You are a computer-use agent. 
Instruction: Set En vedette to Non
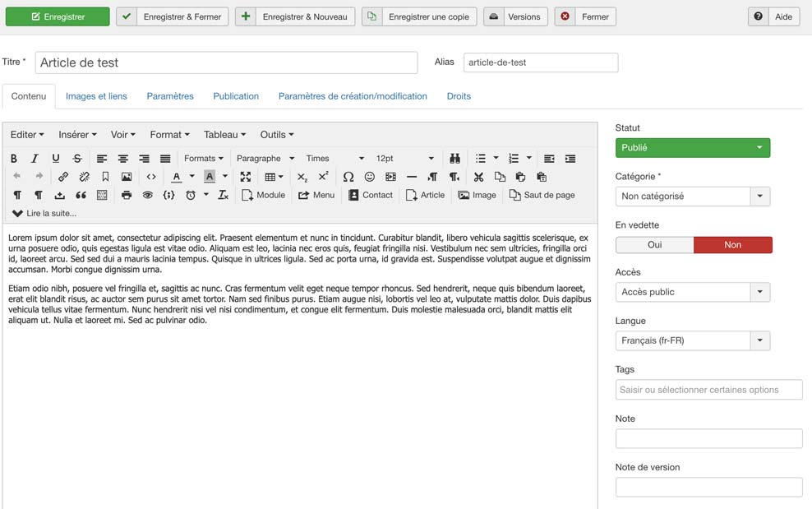tap(733, 245)
